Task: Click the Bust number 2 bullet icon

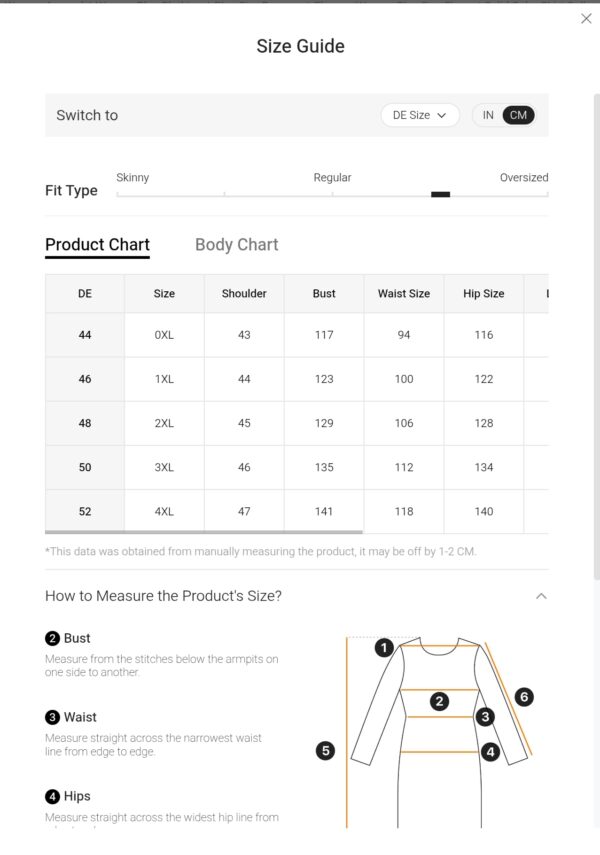Action: point(52,638)
